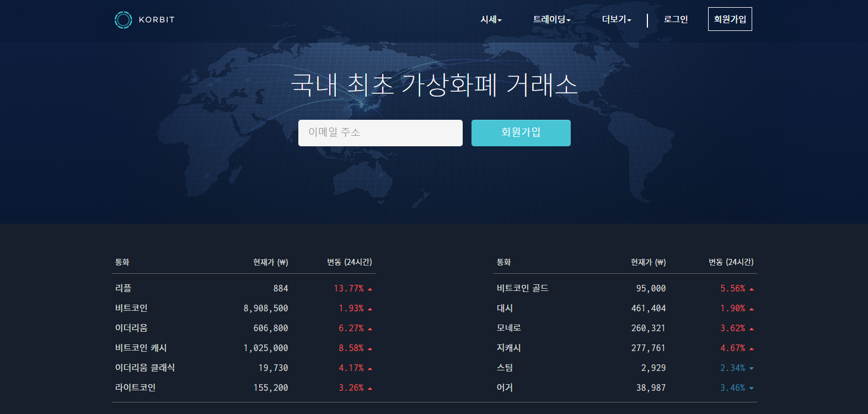Open the 시세 dropdown menu
Viewport: 868px width, 414px height.
click(491, 19)
